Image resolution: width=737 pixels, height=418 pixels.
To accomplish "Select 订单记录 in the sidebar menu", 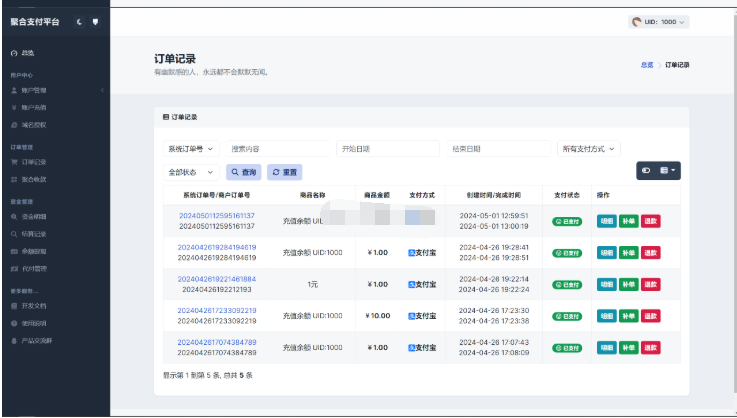I will 33,162.
